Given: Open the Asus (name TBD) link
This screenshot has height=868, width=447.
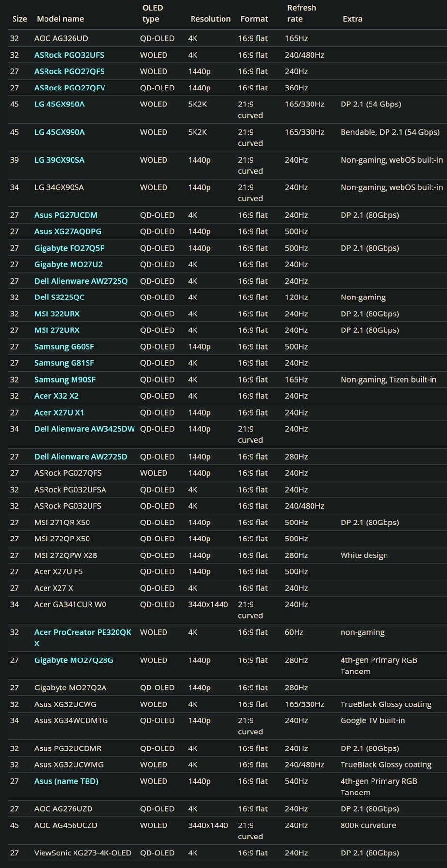Looking at the screenshot, I should 66,781.
